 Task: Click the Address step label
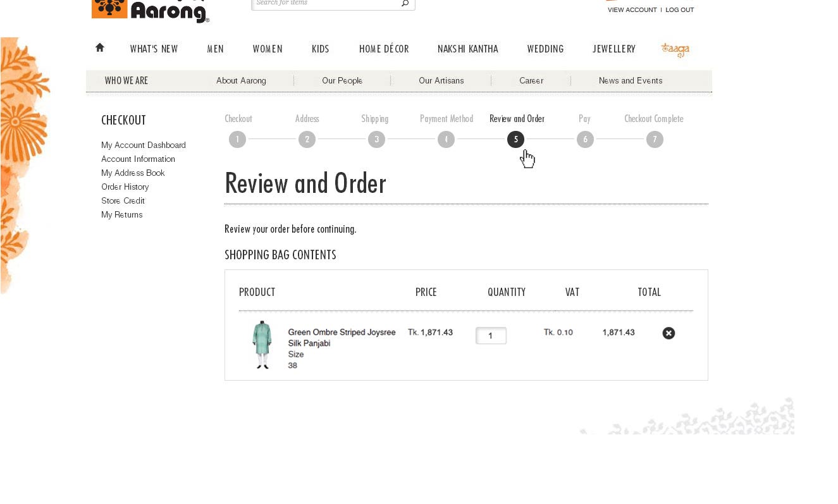(307, 119)
